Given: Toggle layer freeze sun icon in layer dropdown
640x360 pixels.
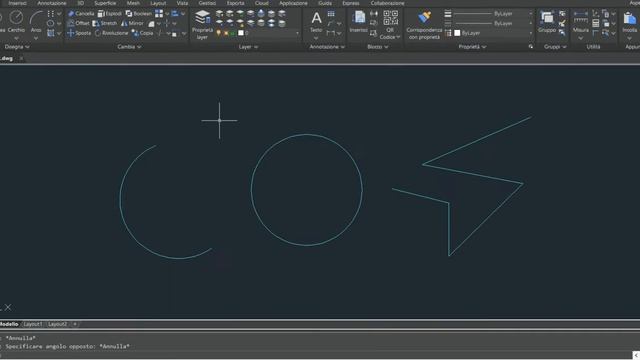Looking at the screenshot, I should point(226,33).
